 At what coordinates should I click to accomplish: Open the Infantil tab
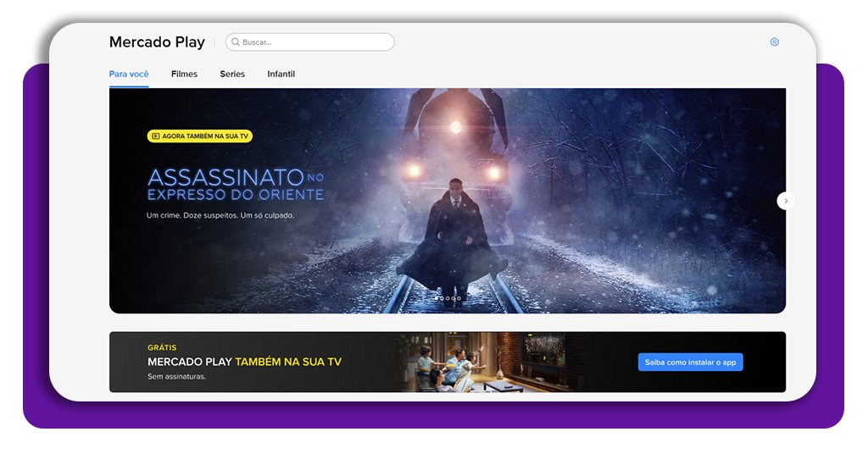click(x=281, y=74)
